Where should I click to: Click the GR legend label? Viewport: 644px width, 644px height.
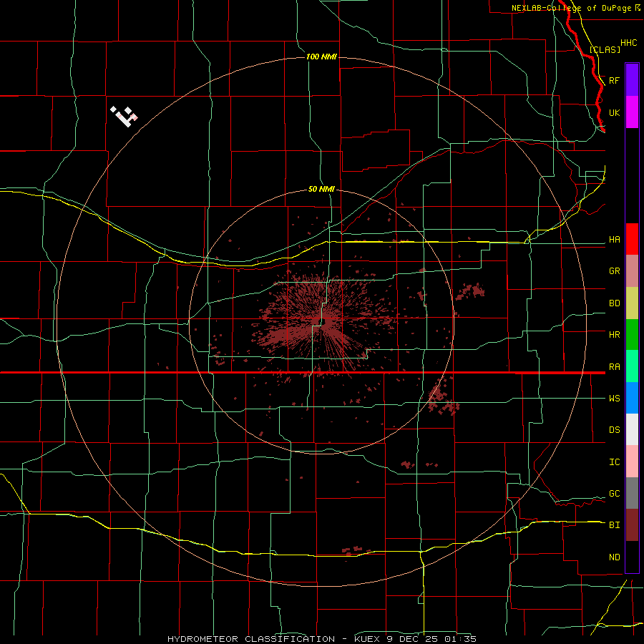[614, 271]
